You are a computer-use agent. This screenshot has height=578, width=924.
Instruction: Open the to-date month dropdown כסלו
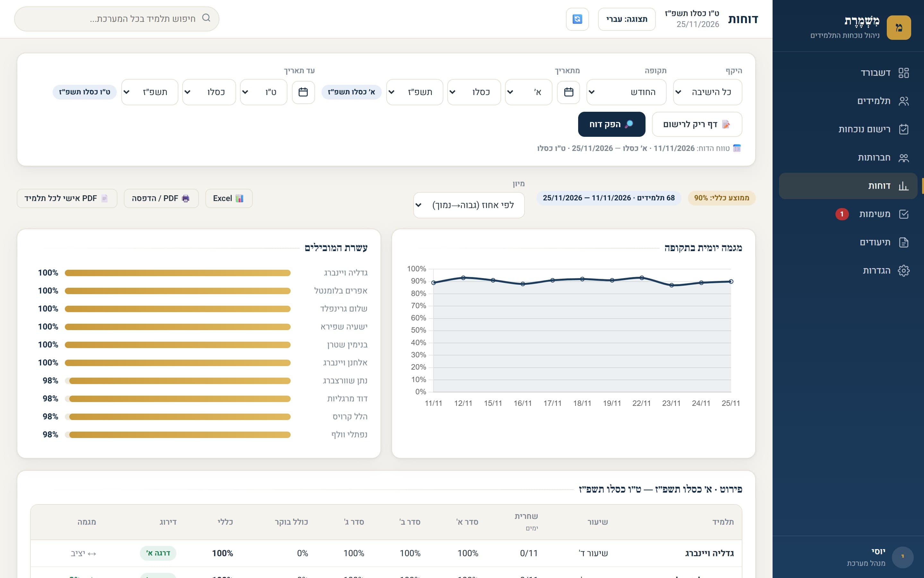pos(209,92)
